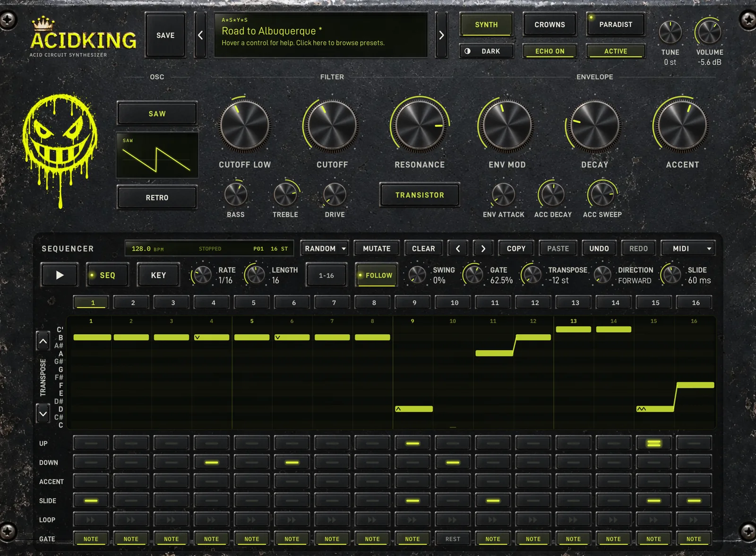Click the Resonance knob
The height and width of the screenshot is (556, 756).
click(420, 126)
